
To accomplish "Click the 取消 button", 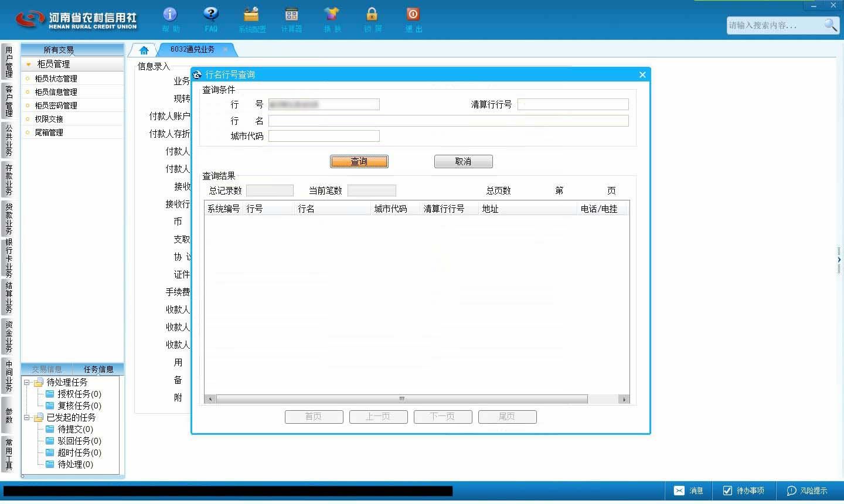I will click(463, 161).
